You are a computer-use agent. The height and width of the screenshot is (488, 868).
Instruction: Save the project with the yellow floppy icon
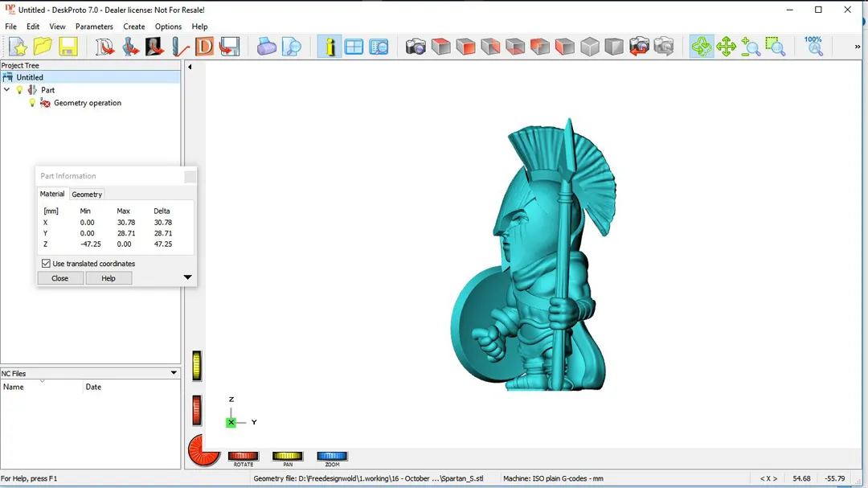click(x=68, y=47)
